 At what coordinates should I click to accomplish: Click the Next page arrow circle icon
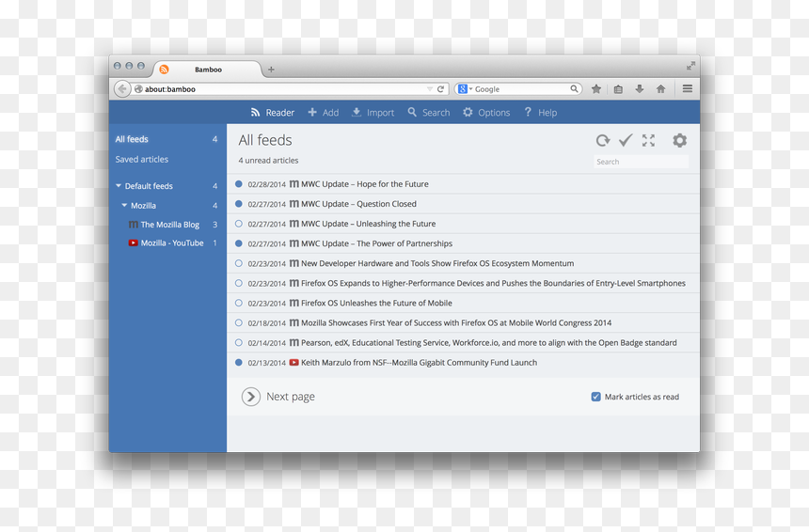click(x=251, y=397)
